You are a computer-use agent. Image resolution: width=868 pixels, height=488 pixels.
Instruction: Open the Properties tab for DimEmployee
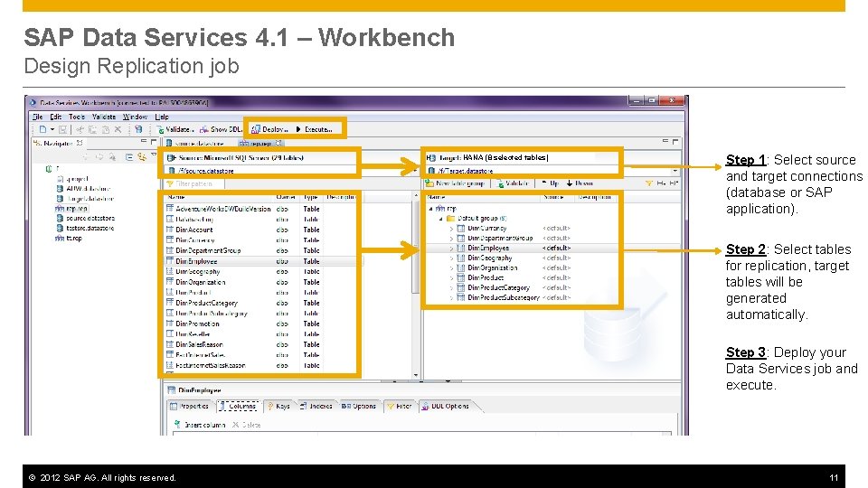click(x=190, y=406)
